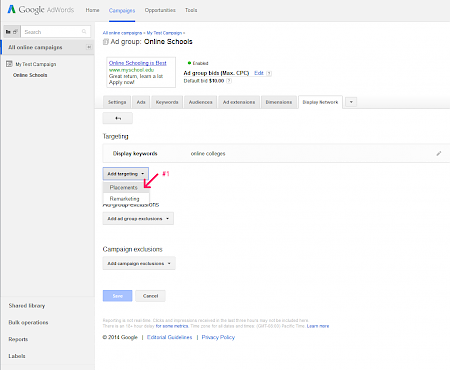The height and width of the screenshot is (370, 450).
Task: Click the Google AdWords logo
Action: pos(40,10)
